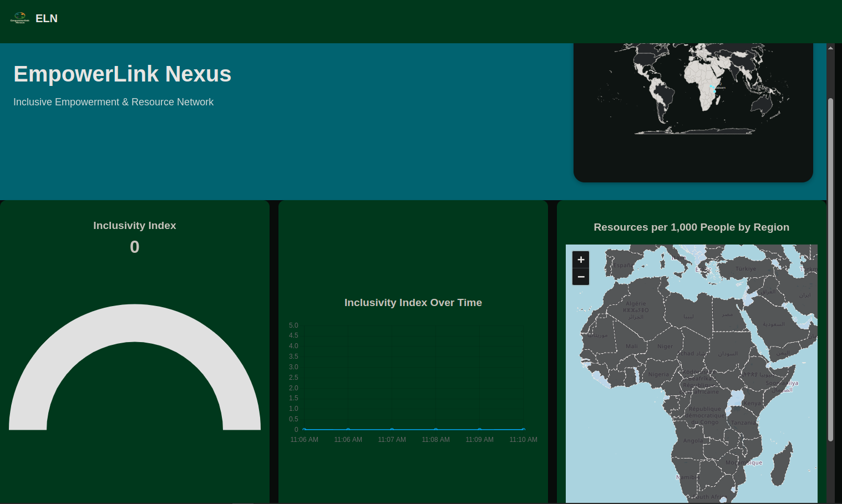Click the EmpowerLink Nexus logo icon
The width and height of the screenshot is (842, 504).
tap(20, 18)
